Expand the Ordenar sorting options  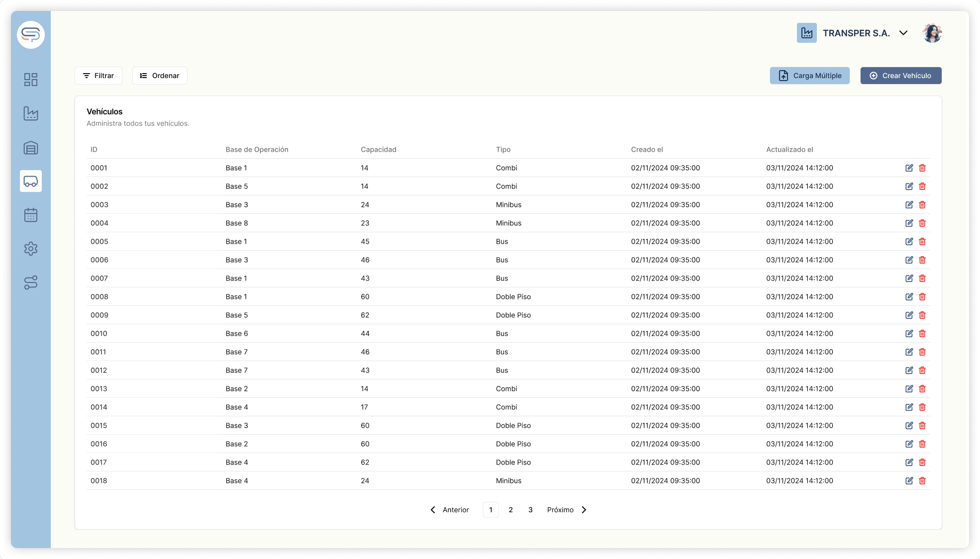click(159, 76)
